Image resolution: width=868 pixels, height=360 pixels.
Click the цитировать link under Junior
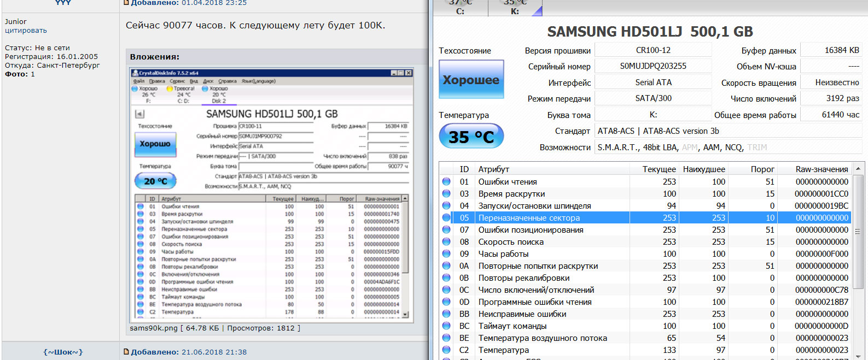[x=26, y=31]
